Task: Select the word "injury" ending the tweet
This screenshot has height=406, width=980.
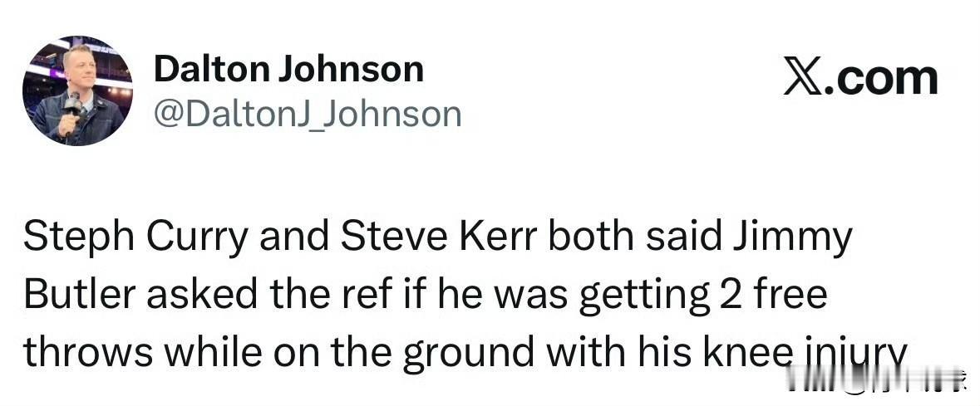Action: click(847, 354)
